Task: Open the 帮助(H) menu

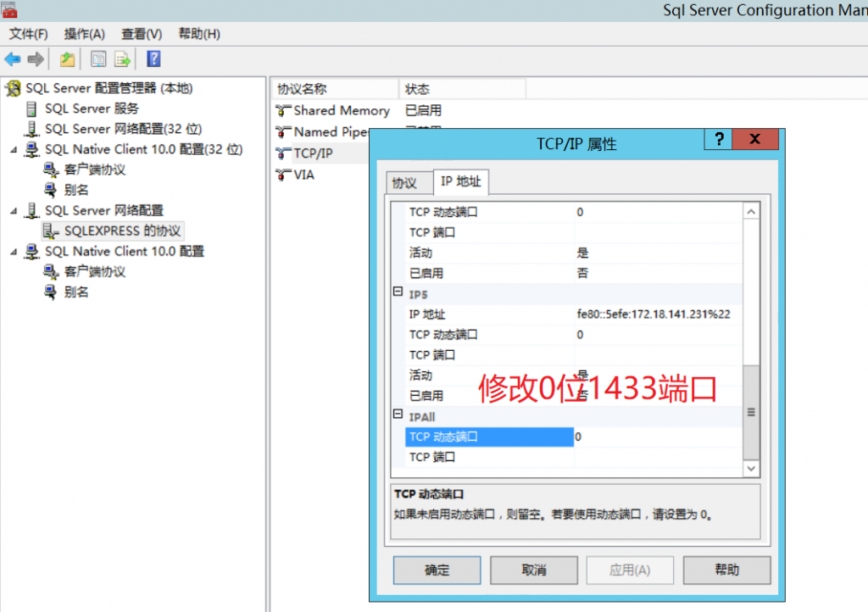Action: click(199, 34)
